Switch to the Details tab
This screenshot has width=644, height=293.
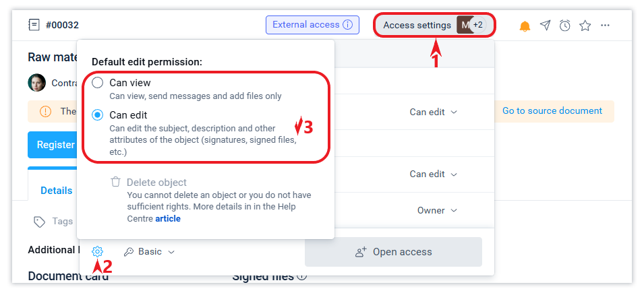[x=56, y=191]
